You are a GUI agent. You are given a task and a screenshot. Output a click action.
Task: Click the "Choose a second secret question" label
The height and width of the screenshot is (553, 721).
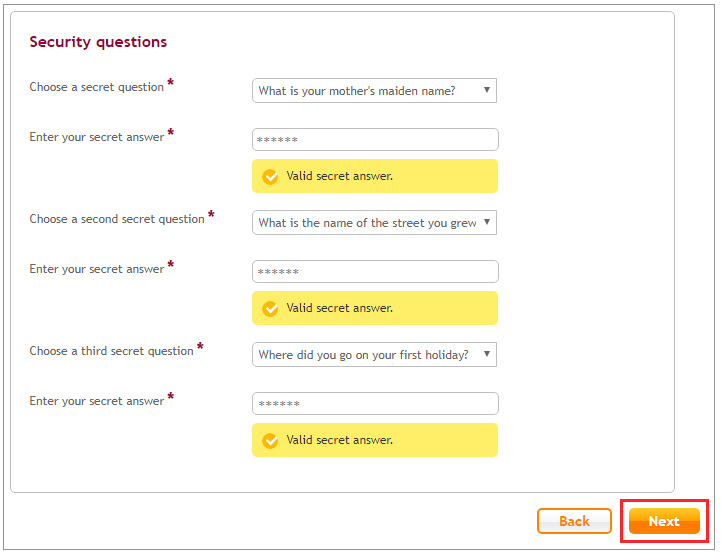[x=117, y=219]
